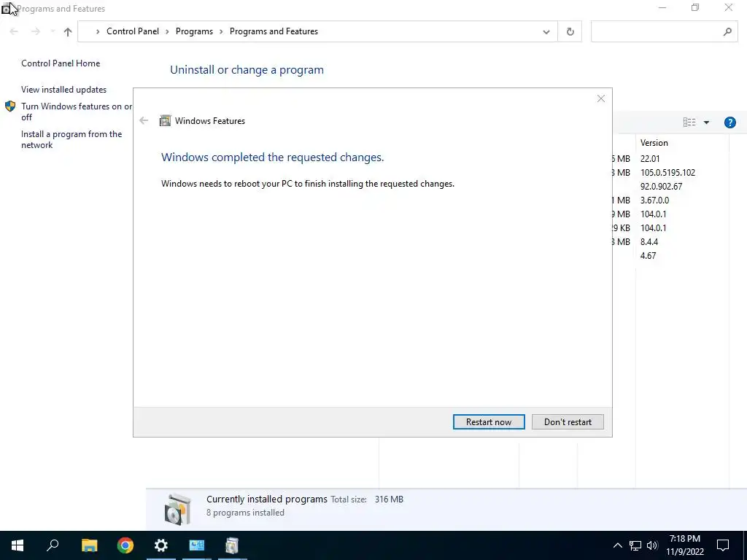This screenshot has width=747, height=560.
Task: Click the shield icon beside Windows features
Action: pos(10,106)
